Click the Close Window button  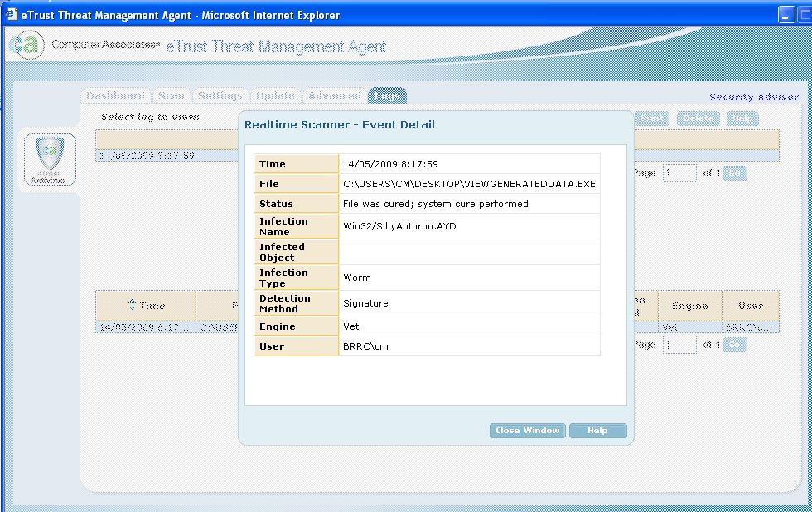point(527,431)
